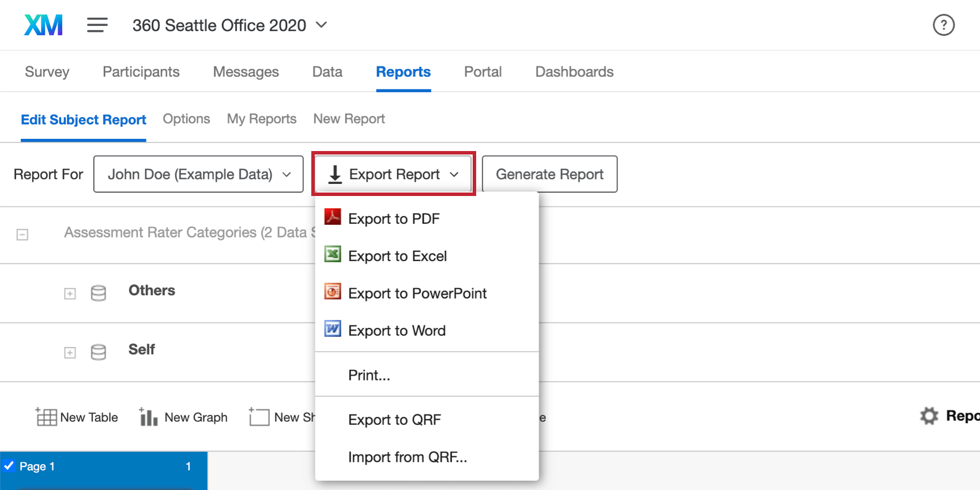Open the Export Report dropdown
Viewport: 980px width, 490px height.
[x=394, y=174]
